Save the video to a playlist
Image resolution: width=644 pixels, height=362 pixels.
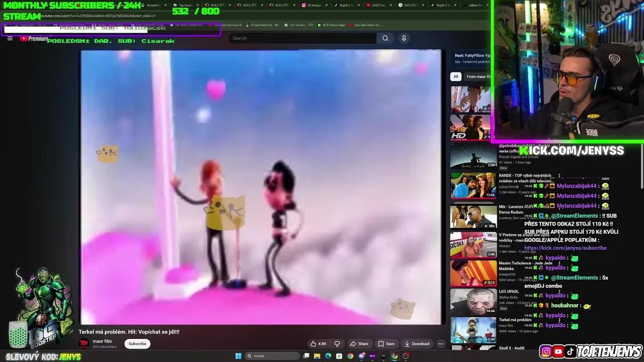pos(386,344)
